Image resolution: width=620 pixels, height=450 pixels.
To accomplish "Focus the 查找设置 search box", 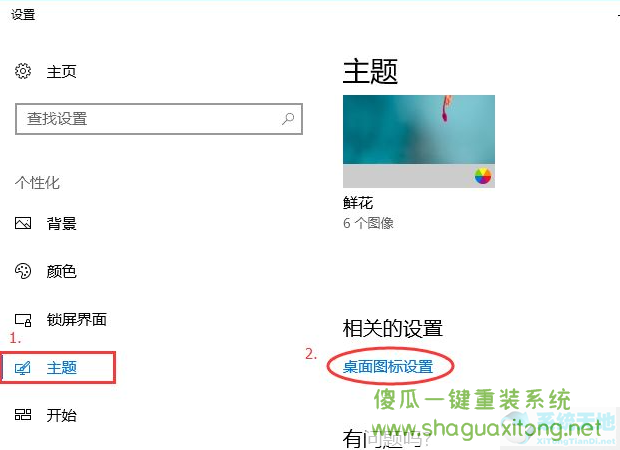I will coord(159,119).
